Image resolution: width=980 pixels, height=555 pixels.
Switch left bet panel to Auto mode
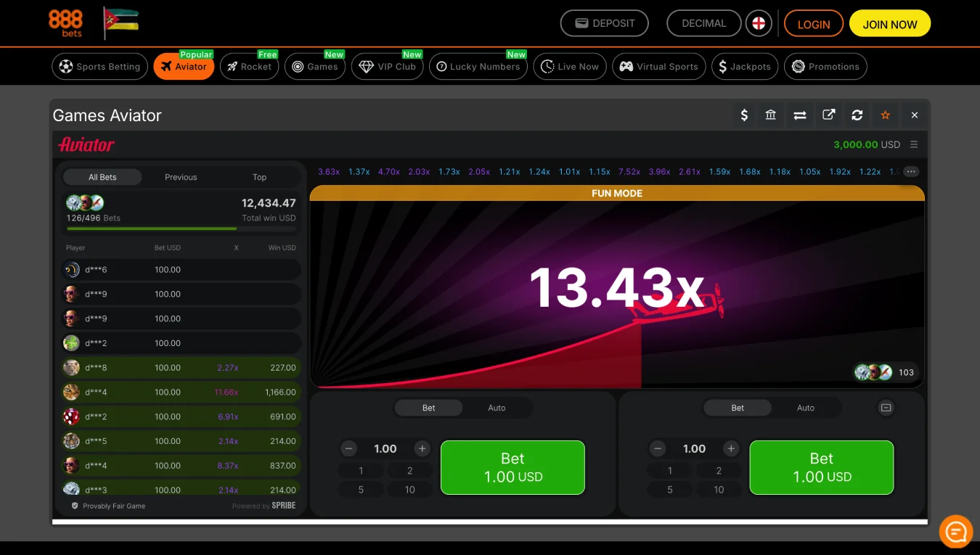(x=497, y=408)
